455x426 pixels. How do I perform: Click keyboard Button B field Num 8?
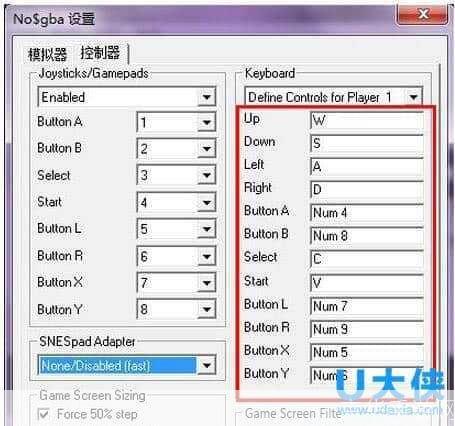[367, 236]
